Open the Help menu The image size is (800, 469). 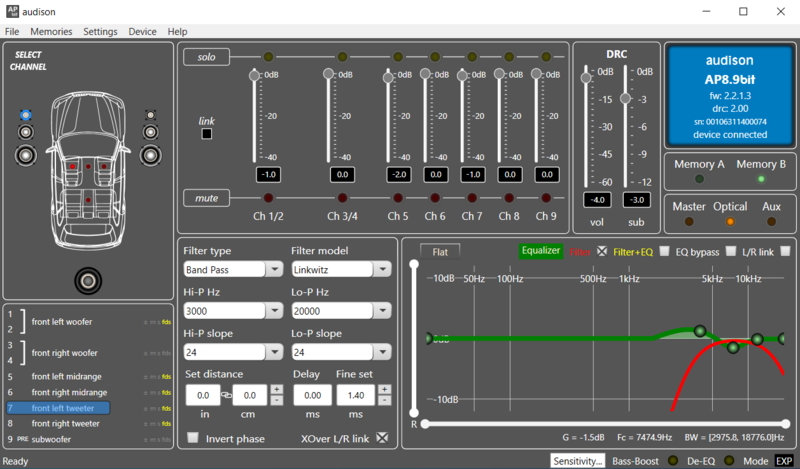point(178,32)
